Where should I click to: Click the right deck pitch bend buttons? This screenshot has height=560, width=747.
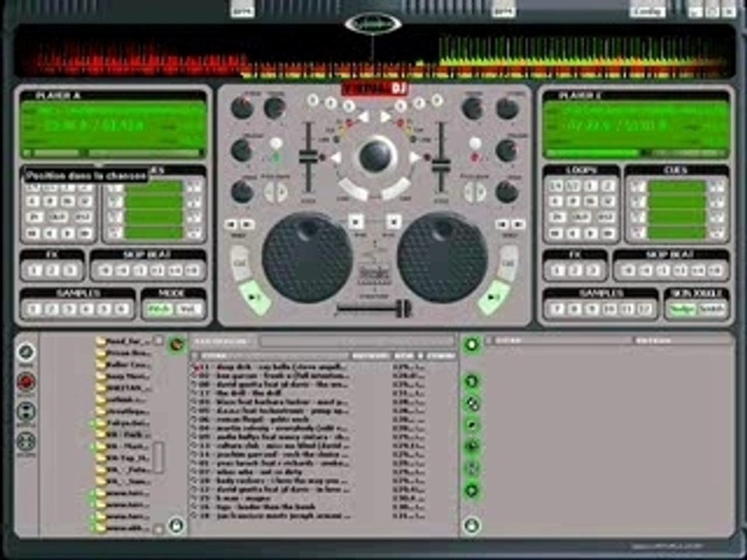pyautogui.click(x=475, y=192)
